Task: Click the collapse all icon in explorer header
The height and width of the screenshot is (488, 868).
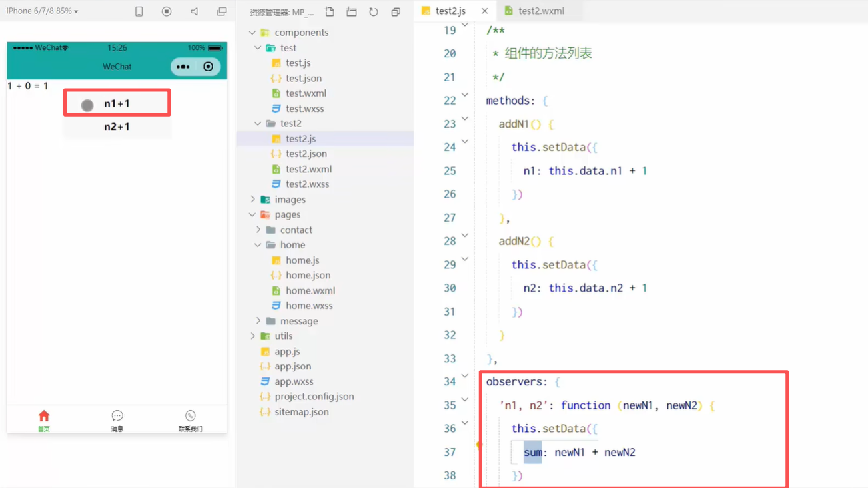Action: 396,11
